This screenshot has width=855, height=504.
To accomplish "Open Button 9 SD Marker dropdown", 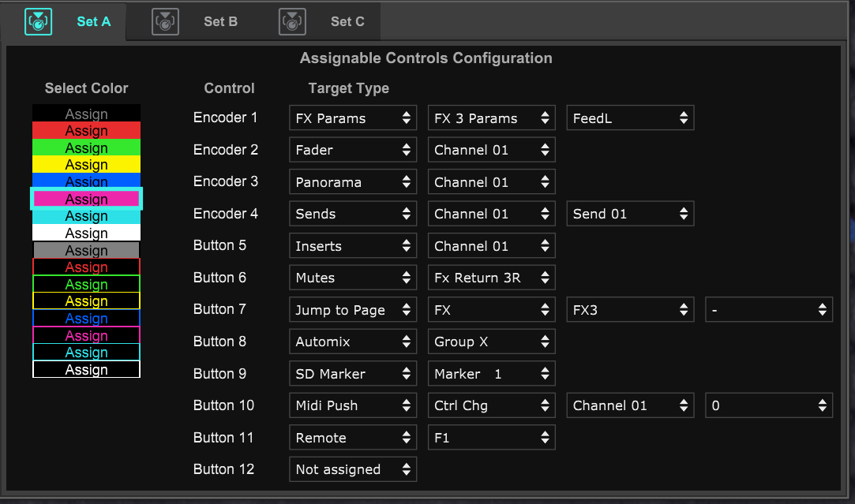I will coord(353,374).
